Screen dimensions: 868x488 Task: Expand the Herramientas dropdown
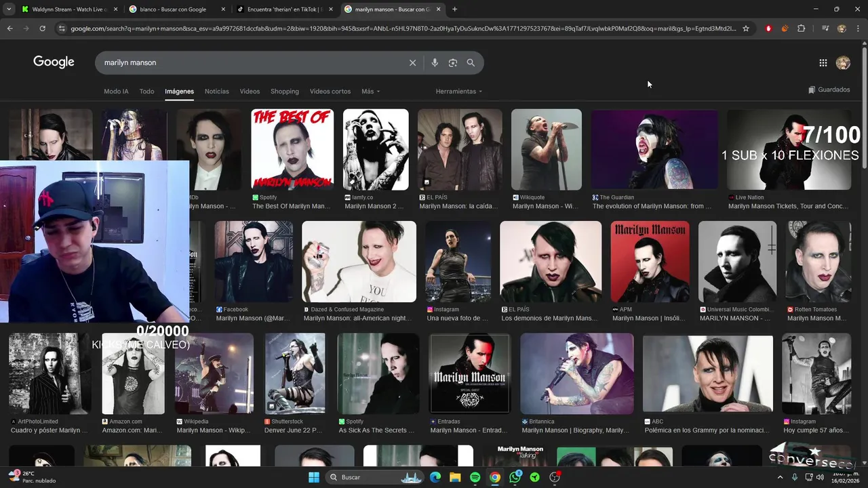[459, 91]
